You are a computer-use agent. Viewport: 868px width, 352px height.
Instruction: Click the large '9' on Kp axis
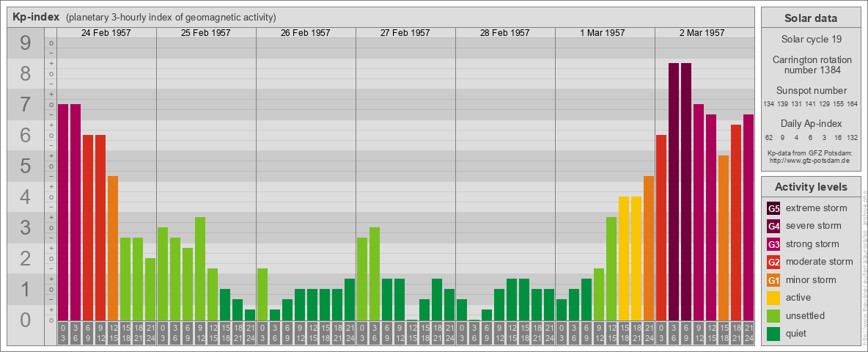click(26, 43)
